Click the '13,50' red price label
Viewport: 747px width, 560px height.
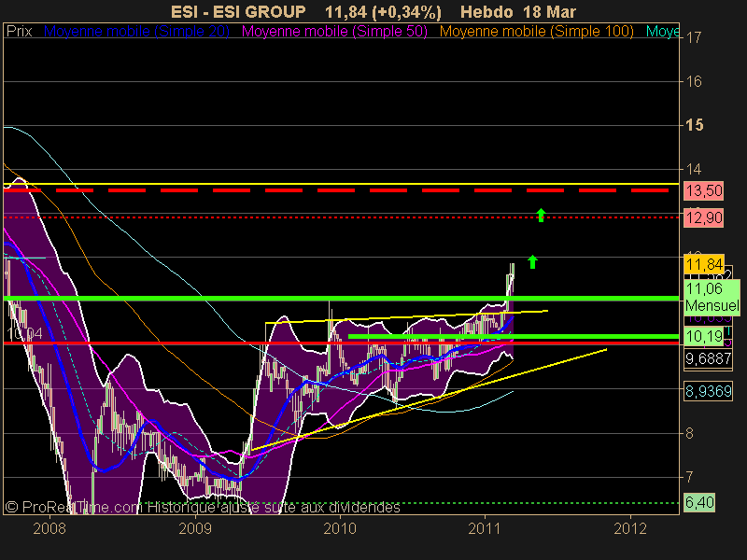pos(704,191)
